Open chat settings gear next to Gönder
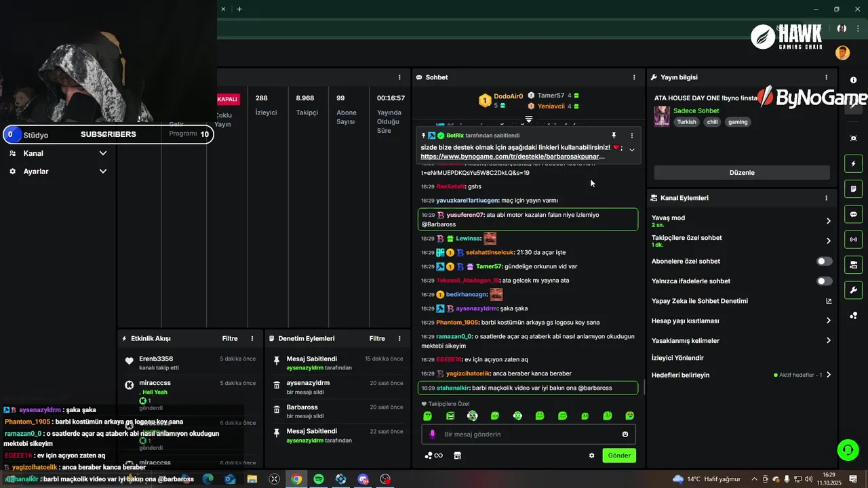 pos(591,455)
